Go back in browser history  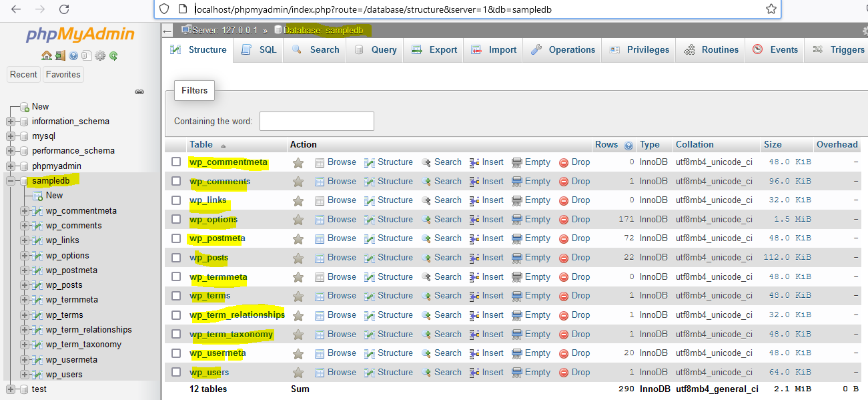point(16,9)
